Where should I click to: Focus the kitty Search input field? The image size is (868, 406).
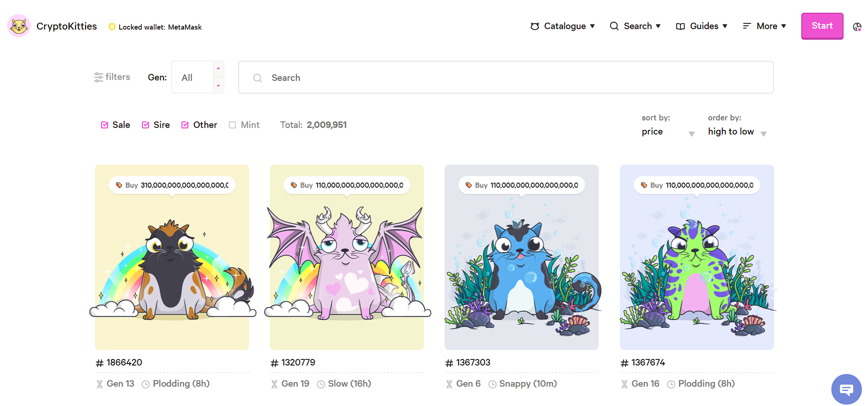[506, 77]
